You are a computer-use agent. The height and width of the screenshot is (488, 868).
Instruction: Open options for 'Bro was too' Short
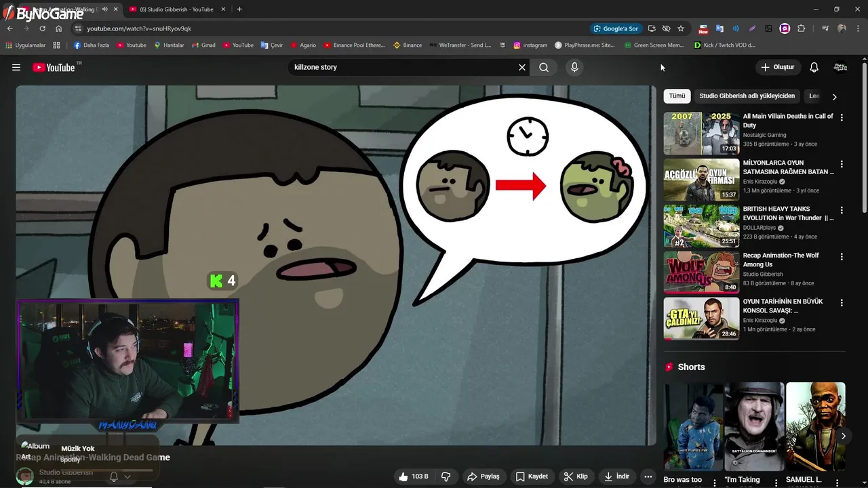[714, 483]
